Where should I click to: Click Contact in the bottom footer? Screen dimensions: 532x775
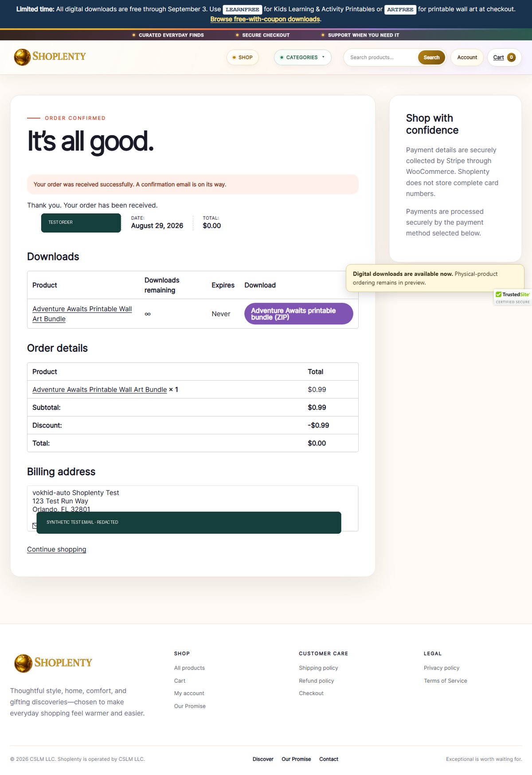pos(329,759)
